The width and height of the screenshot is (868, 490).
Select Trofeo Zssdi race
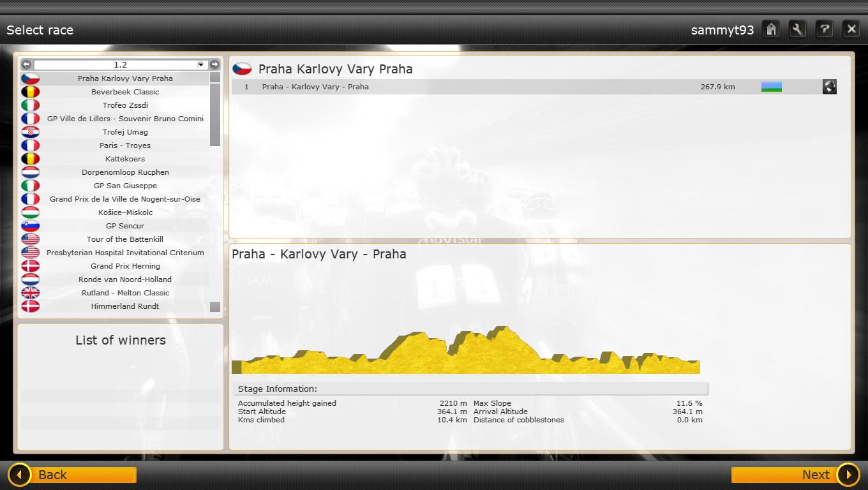(125, 105)
